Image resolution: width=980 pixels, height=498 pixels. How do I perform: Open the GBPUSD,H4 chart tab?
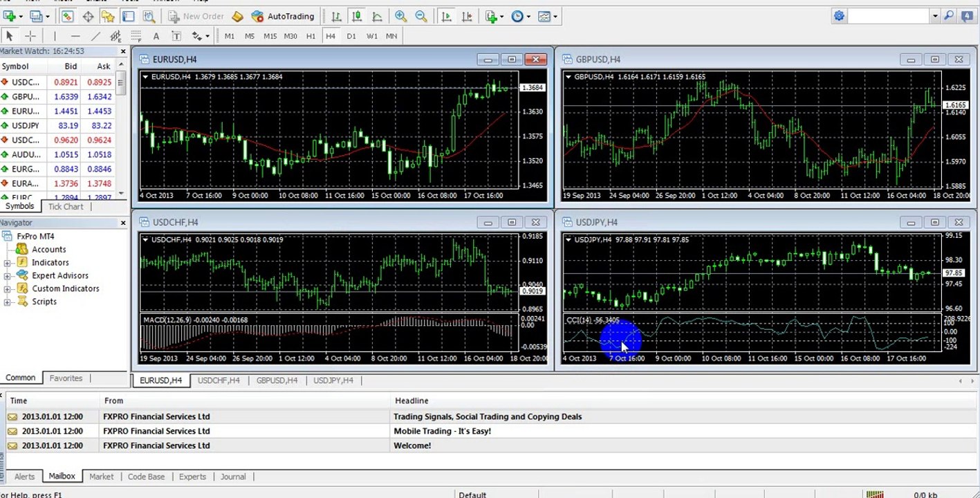[277, 380]
